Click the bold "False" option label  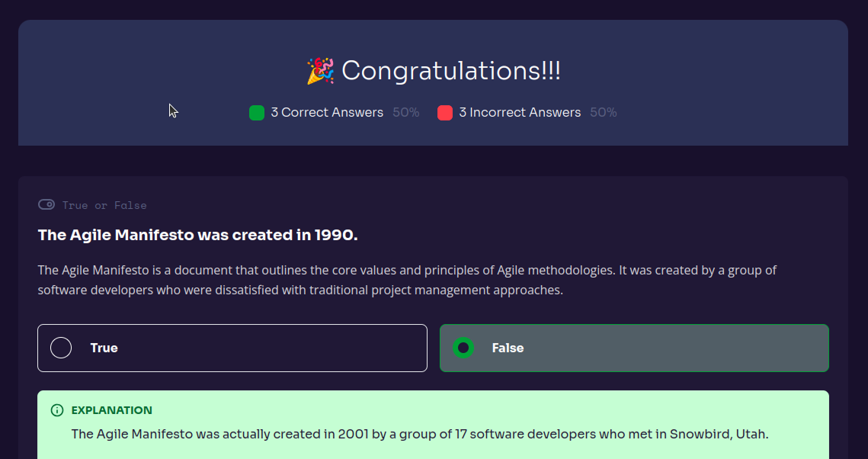508,348
